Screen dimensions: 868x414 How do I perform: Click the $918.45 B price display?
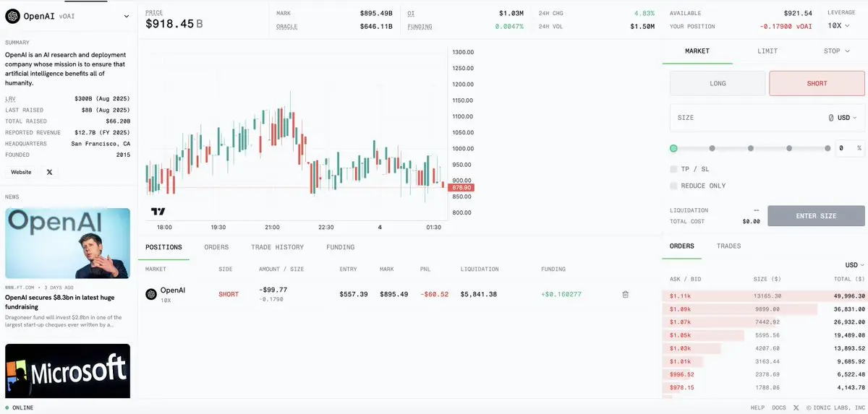174,24
